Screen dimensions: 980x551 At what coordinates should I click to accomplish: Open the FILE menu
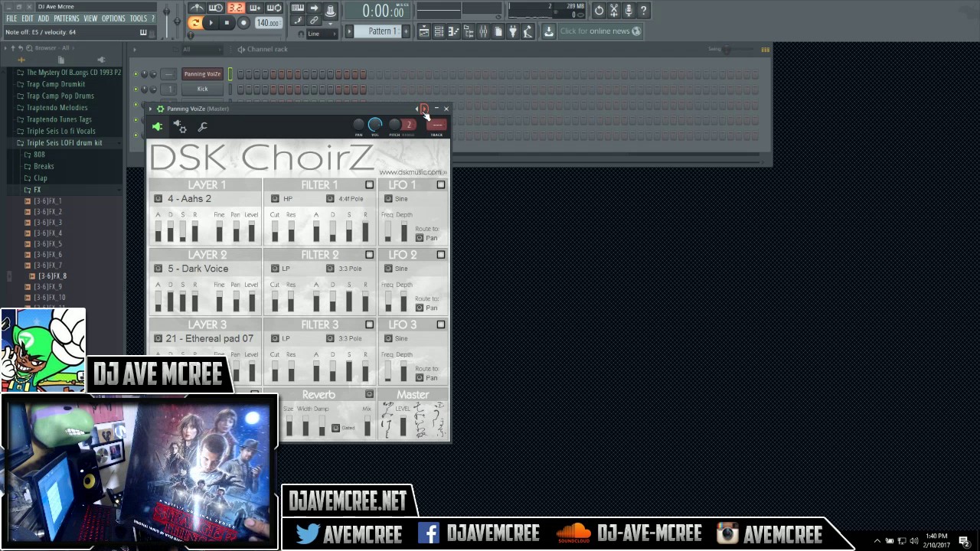click(x=11, y=18)
